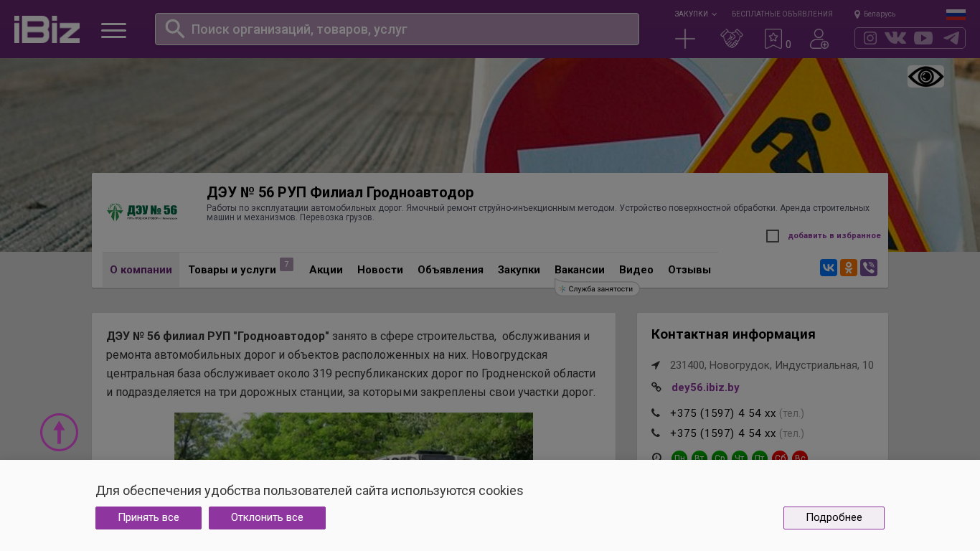This screenshot has height=551, width=980.
Task: Share the page on Odnoklassniki
Action: point(849,268)
